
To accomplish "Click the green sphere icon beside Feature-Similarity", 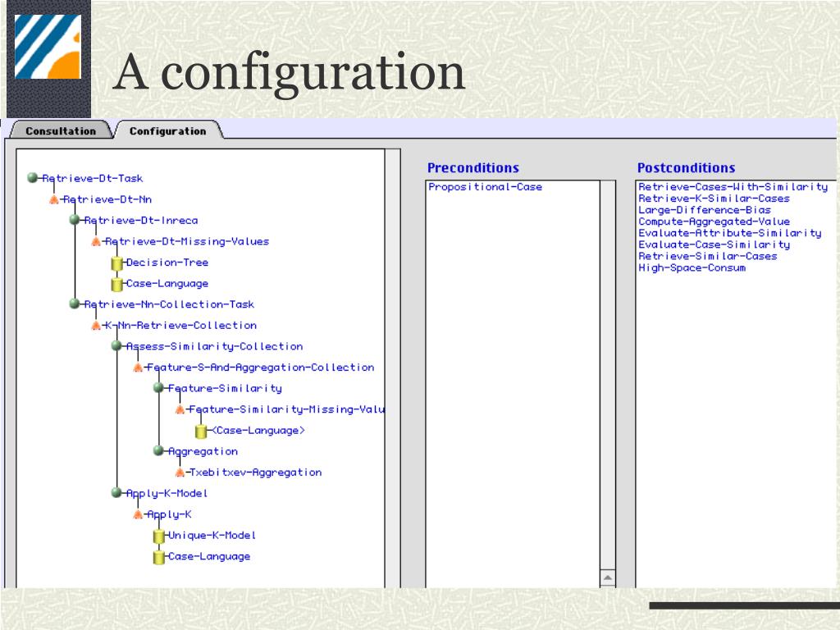I will (x=158, y=387).
